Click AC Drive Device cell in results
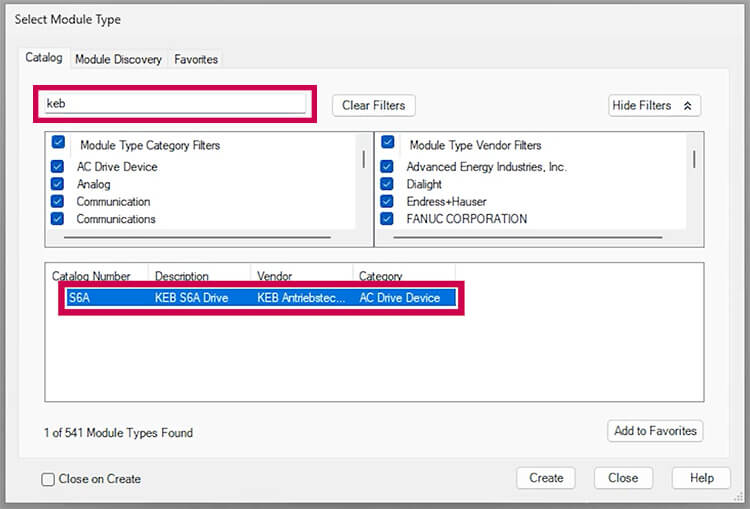Screen dimensions: 750x509 click(x=399, y=298)
